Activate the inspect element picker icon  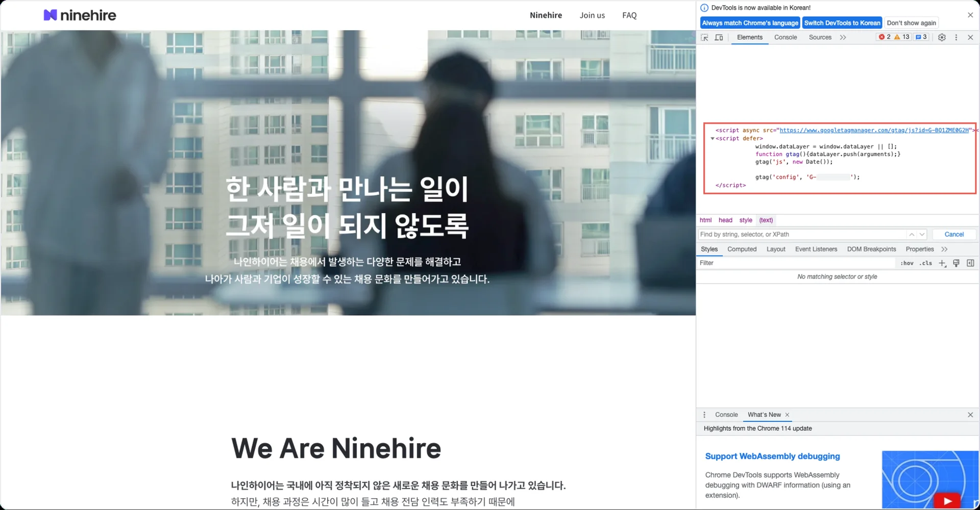[x=704, y=37]
